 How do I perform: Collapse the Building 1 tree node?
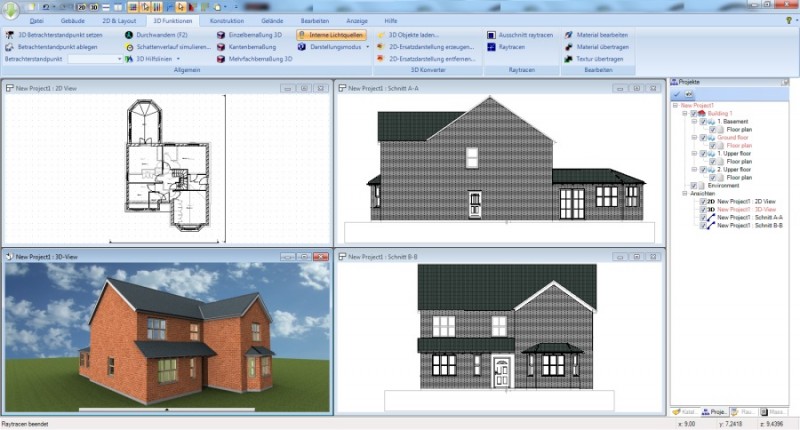(x=684, y=114)
